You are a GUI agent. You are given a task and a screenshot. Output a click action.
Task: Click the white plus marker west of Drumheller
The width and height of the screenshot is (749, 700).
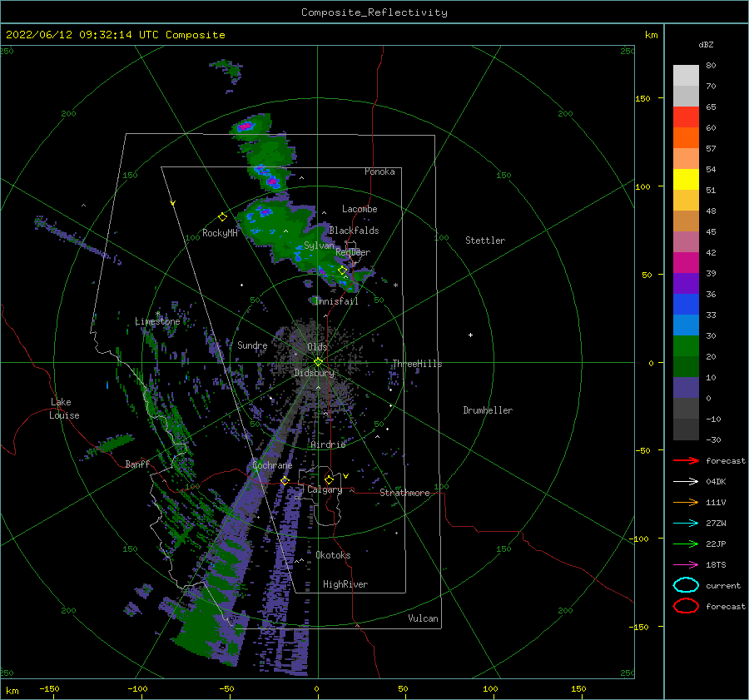point(470,335)
